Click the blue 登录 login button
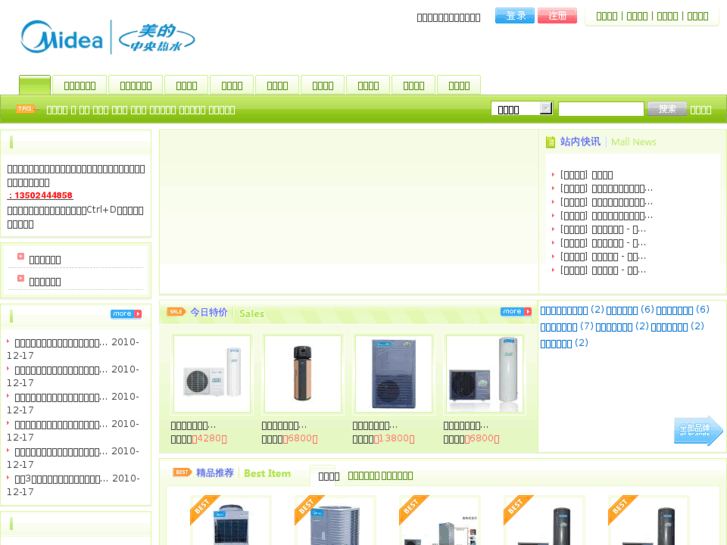The width and height of the screenshot is (727, 545). tap(515, 16)
